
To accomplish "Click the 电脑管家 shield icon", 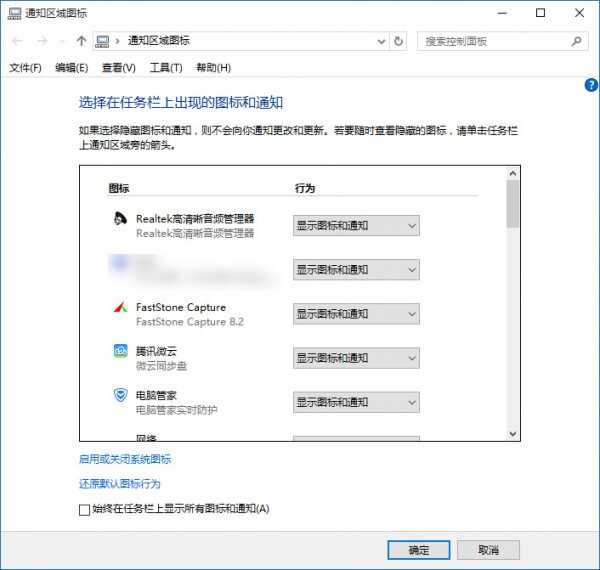I will pos(119,396).
